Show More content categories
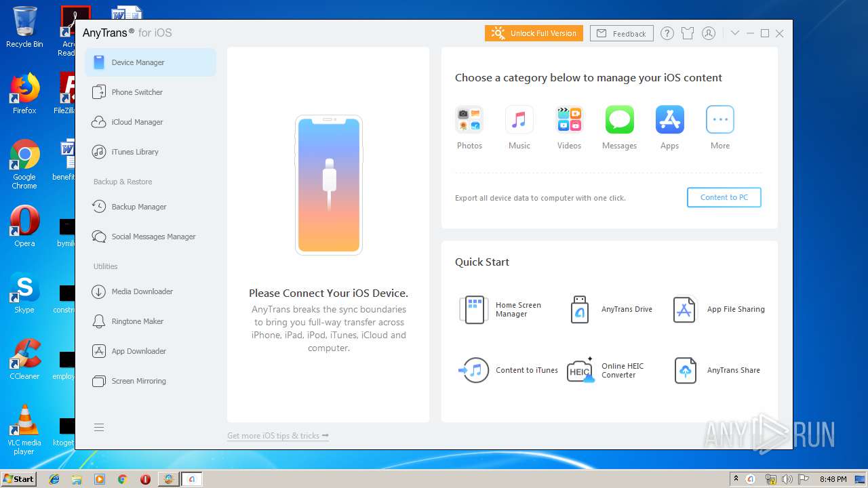The height and width of the screenshot is (488, 868). tap(720, 127)
